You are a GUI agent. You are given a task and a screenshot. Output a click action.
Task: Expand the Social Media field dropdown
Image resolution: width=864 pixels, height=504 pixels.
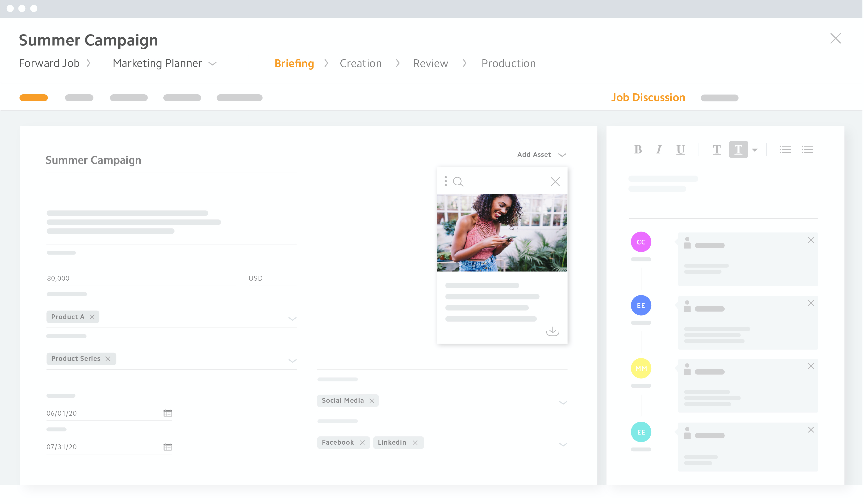[563, 402]
